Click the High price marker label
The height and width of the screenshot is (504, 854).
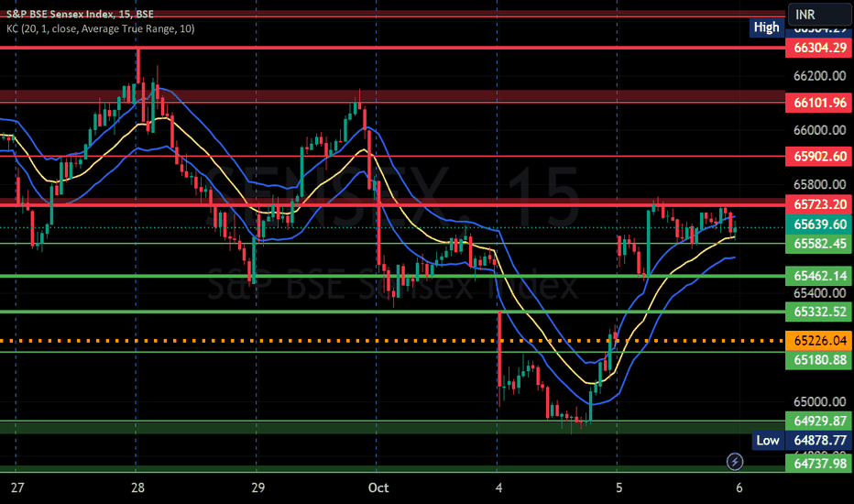(767, 27)
